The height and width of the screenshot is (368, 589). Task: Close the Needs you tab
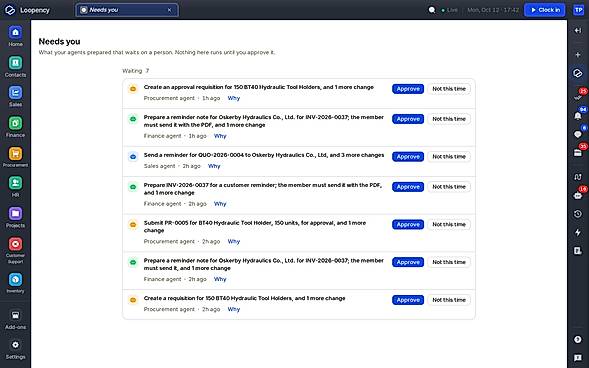pyautogui.click(x=169, y=10)
